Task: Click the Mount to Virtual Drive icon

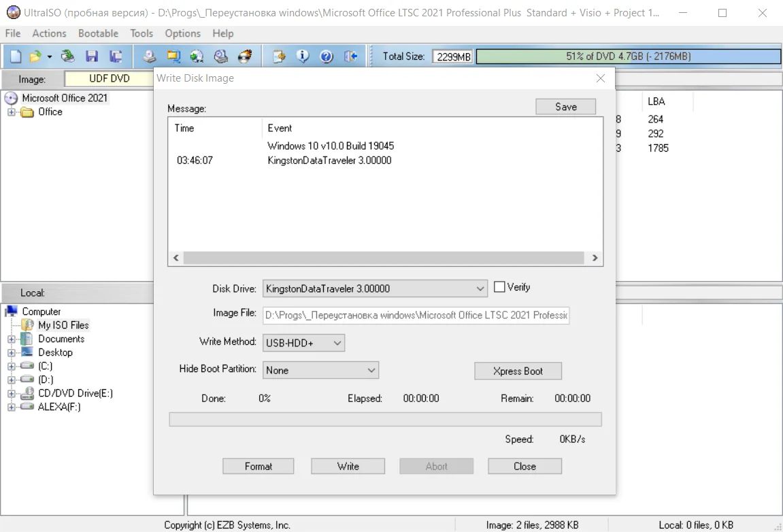Action: click(x=220, y=56)
